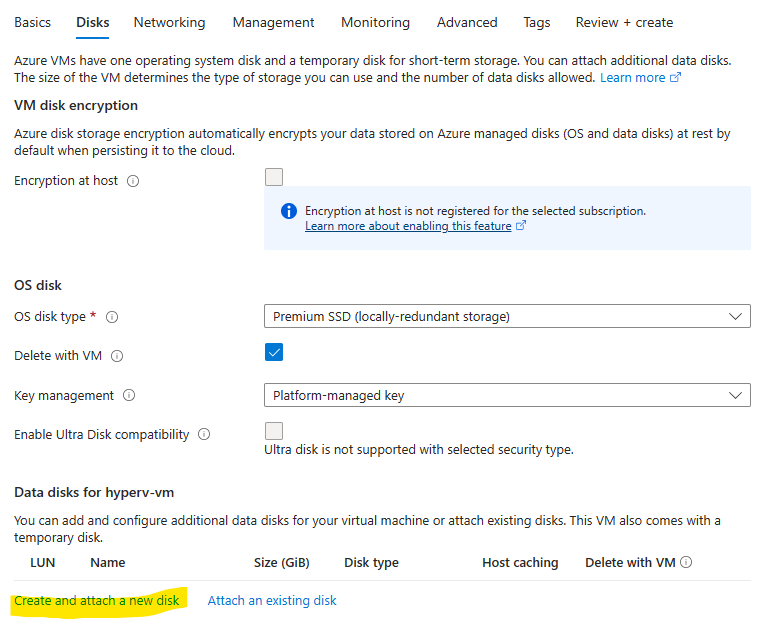Viewport: 775px width, 627px height.
Task: Click info icon beside Key management
Action: click(129, 396)
